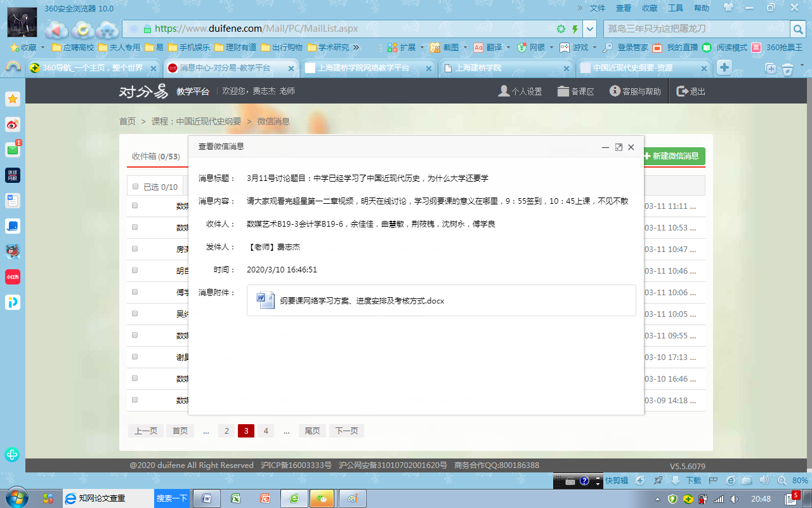Click the Weibo icon in left sidebar
The image size is (812, 508).
[x=13, y=124]
